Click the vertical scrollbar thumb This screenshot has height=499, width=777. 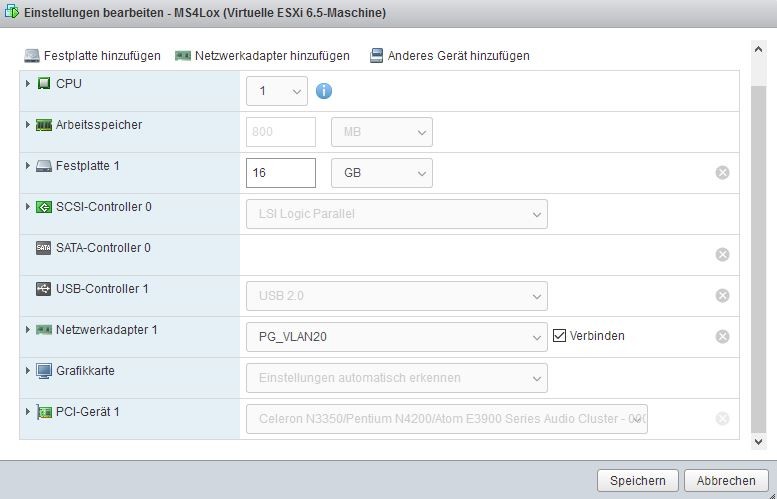point(758,260)
